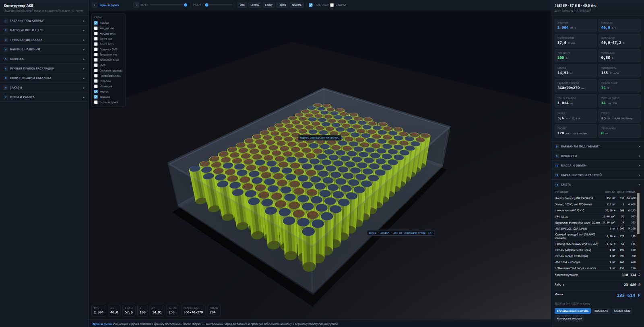
Task: Show the Провода BMS layer
Action: (96, 49)
